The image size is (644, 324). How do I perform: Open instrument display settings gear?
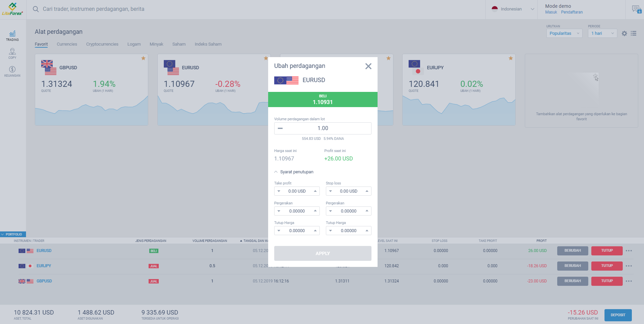(624, 33)
